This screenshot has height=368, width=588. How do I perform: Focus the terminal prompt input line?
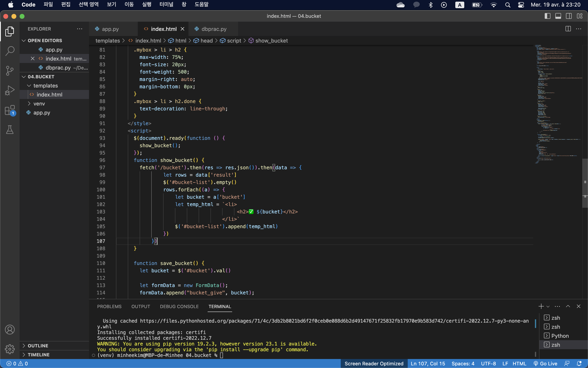coord(221,355)
